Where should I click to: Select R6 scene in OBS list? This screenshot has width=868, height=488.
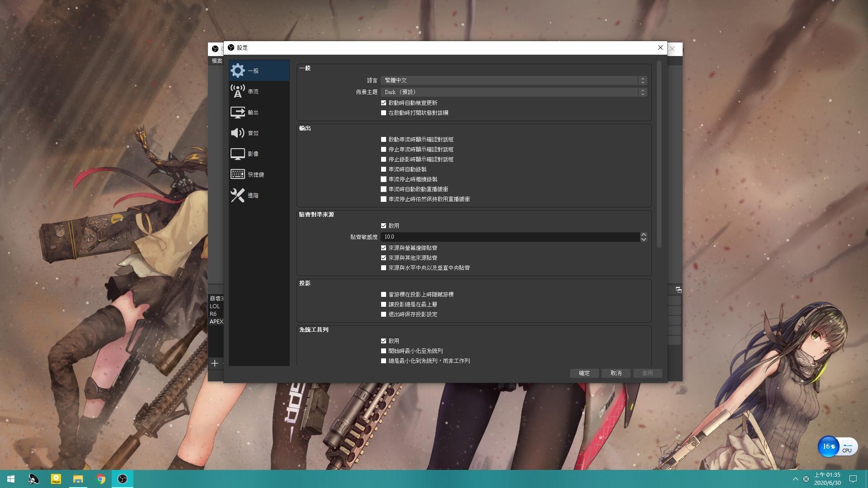(x=213, y=314)
